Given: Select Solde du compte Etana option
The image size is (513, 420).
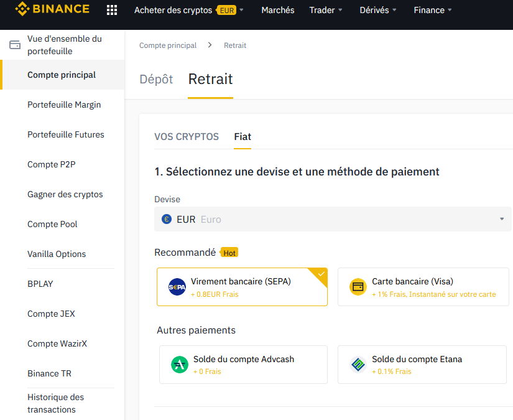Looking at the screenshot, I should (x=422, y=365).
